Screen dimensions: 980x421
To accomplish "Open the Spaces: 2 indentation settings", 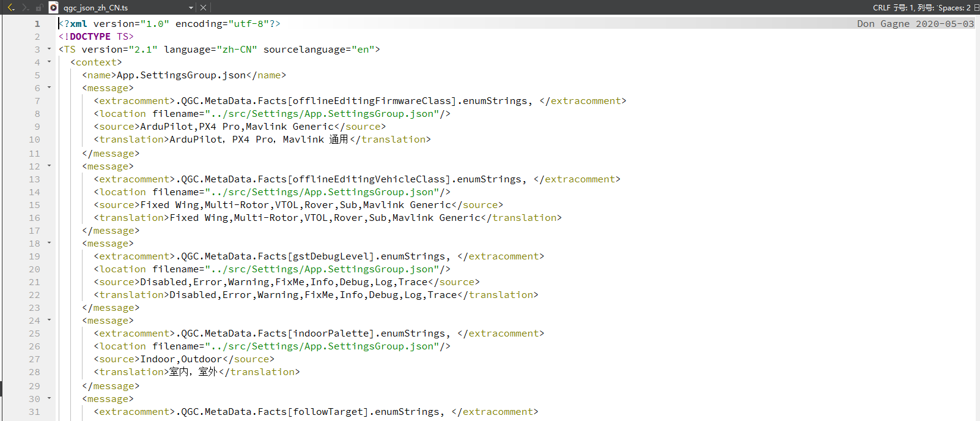I will point(954,8).
